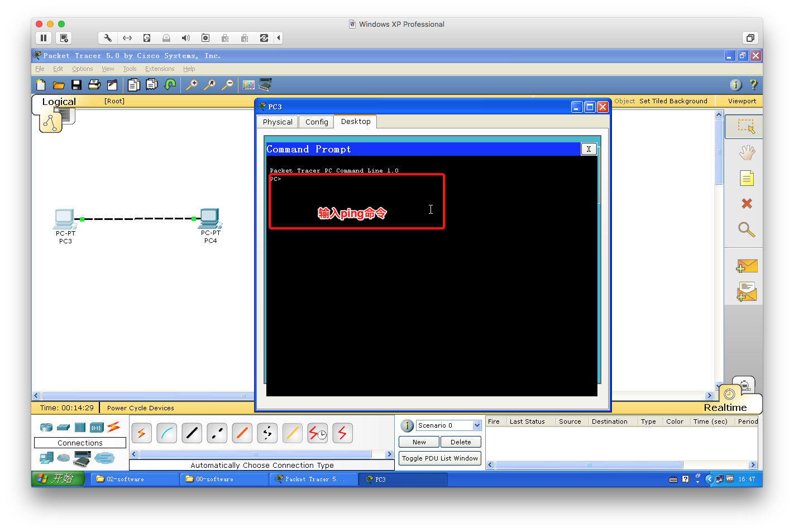Open the drawing palette icon
Viewport: 794px width, 532px height.
click(x=248, y=85)
